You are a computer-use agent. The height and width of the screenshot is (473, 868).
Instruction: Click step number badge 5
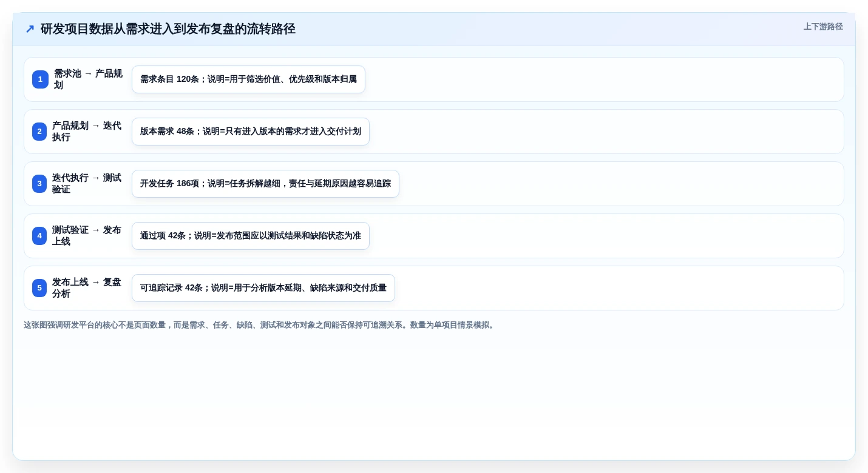tap(39, 288)
